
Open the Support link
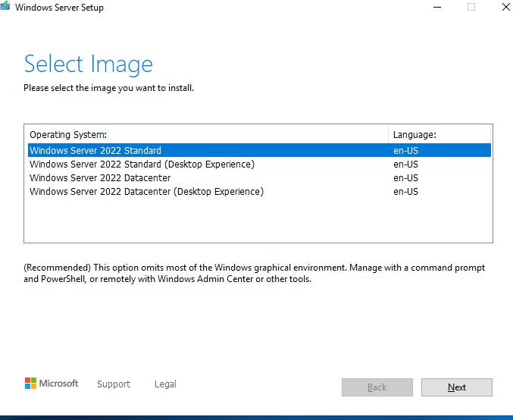point(114,384)
